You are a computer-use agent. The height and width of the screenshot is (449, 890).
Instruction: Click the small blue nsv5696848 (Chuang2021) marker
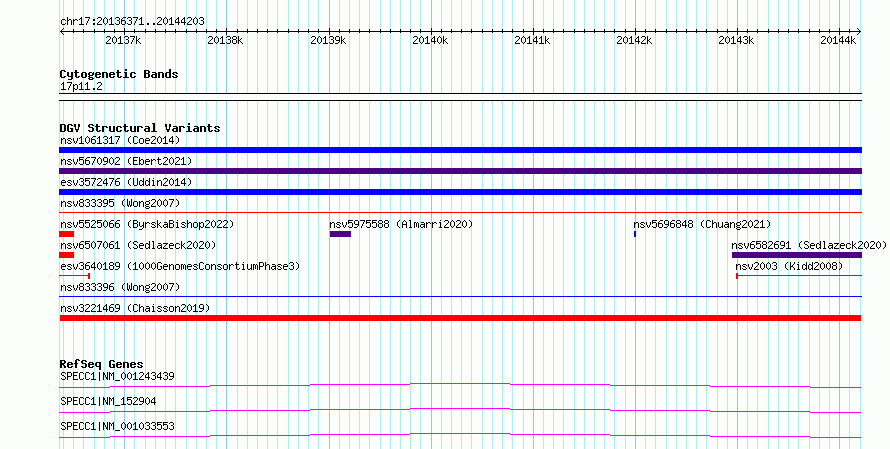[635, 234]
